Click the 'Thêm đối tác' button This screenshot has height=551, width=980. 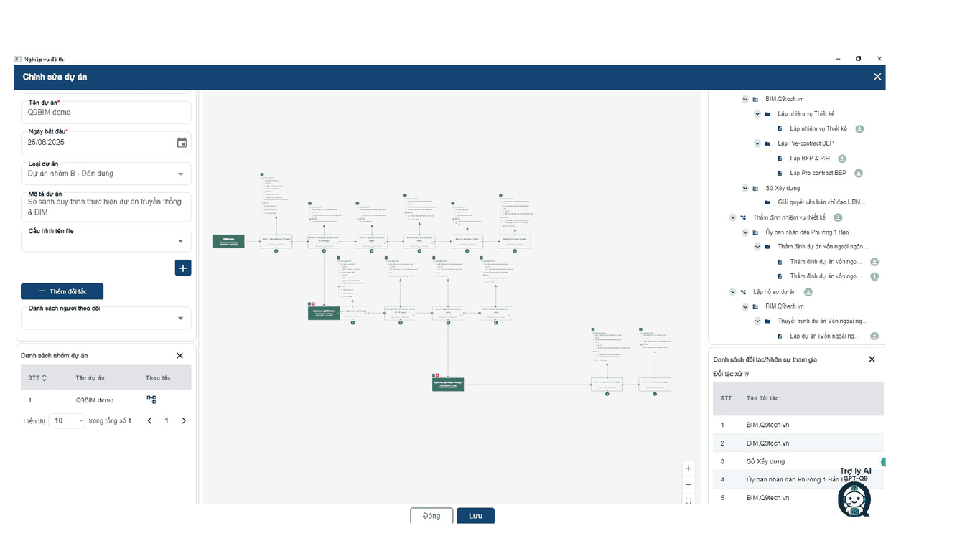[x=62, y=291]
